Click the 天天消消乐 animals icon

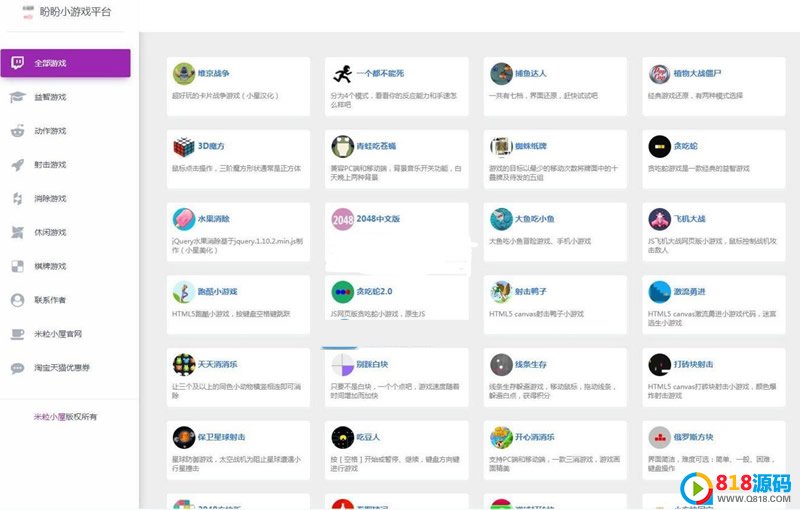pos(184,365)
